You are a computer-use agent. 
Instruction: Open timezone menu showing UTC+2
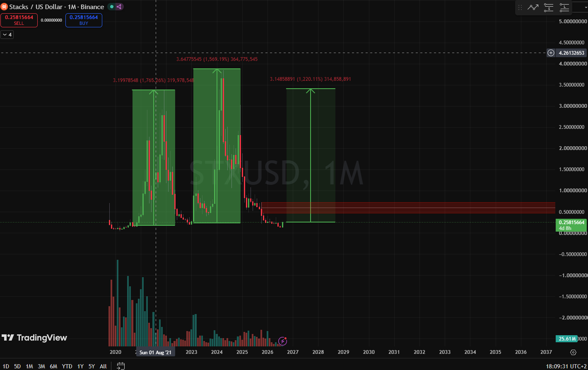point(578,366)
